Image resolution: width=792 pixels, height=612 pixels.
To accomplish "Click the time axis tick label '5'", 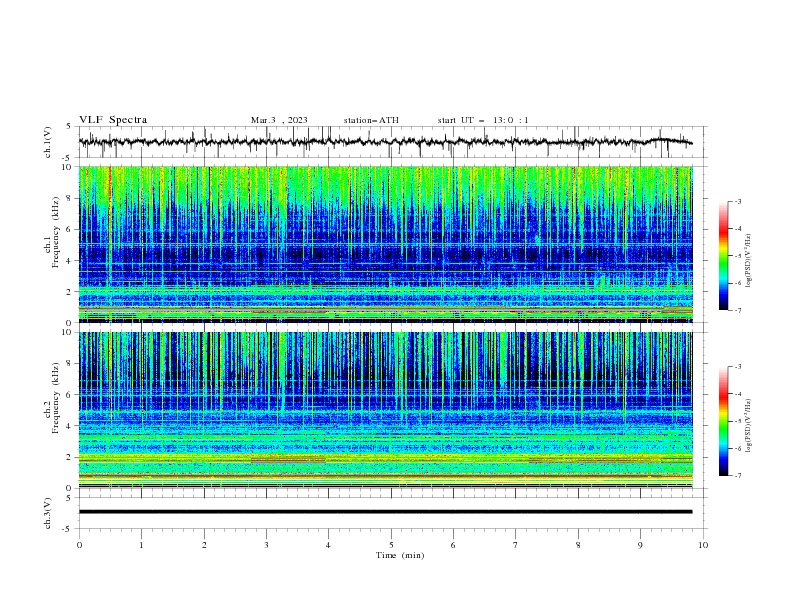I will (x=391, y=545).
